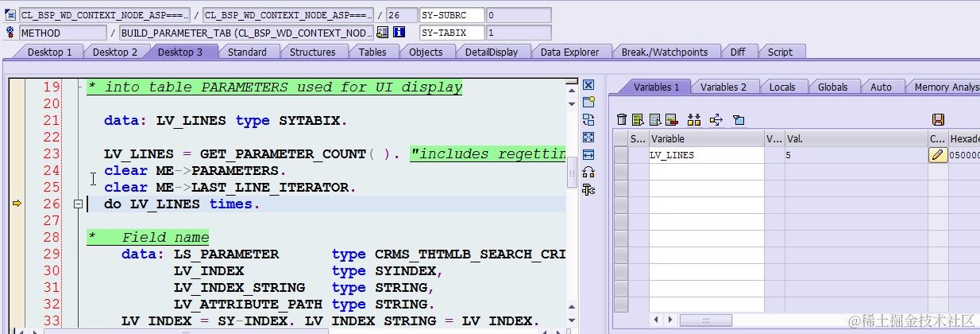The width and height of the screenshot is (980, 334).
Task: Click the LV_LINES variable name cell
Action: [706, 155]
